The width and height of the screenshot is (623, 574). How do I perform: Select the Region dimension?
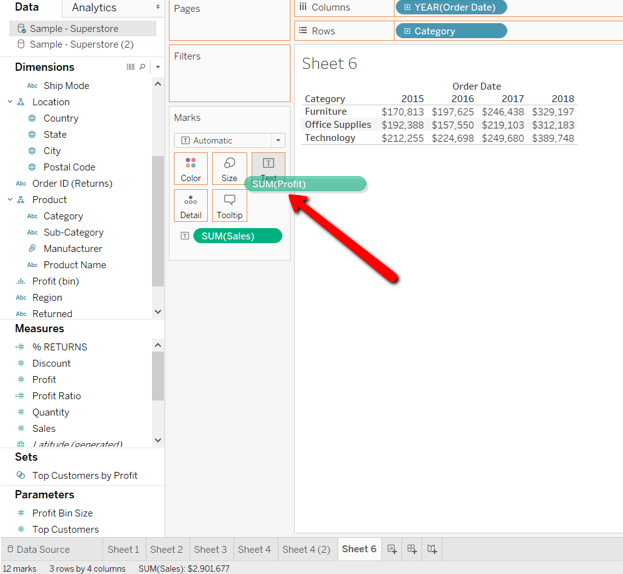pyautogui.click(x=47, y=298)
